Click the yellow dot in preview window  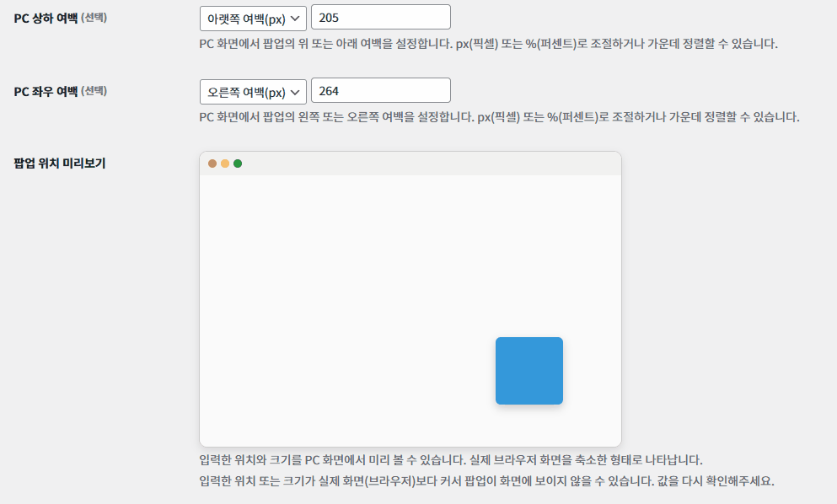tap(225, 164)
